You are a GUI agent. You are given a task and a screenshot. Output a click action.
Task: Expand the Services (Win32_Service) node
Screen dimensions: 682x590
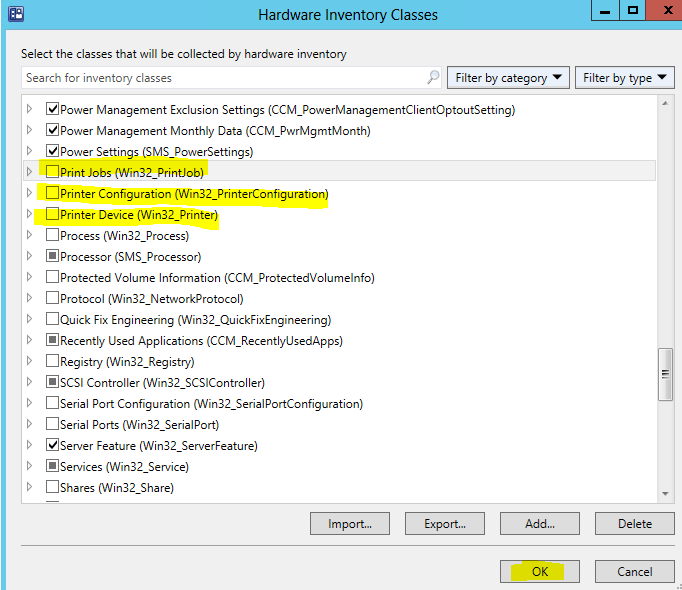point(29,467)
